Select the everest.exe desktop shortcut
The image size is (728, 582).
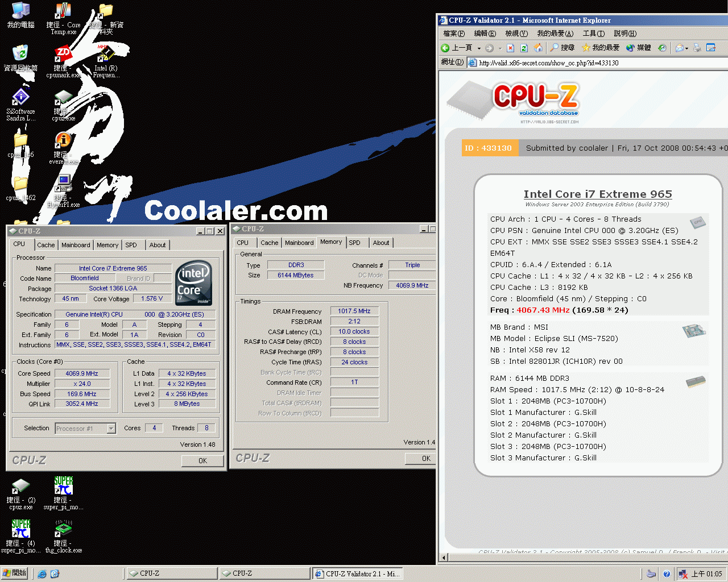point(63,148)
